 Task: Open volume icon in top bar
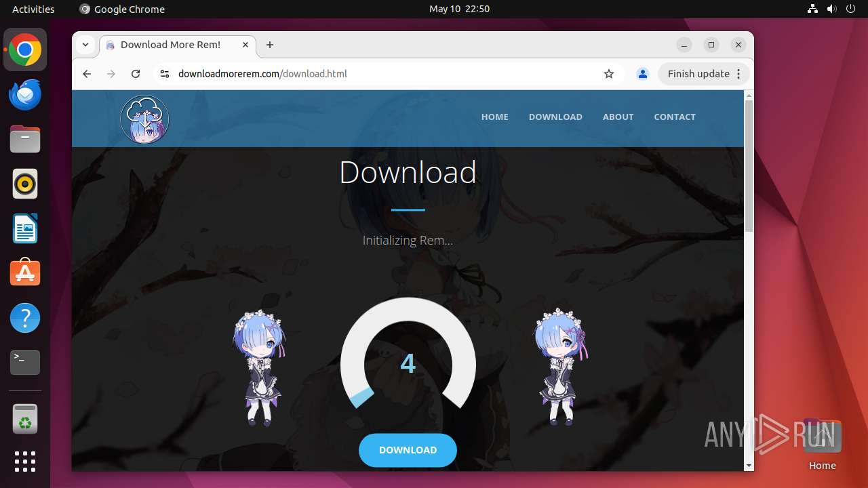pyautogui.click(x=832, y=9)
